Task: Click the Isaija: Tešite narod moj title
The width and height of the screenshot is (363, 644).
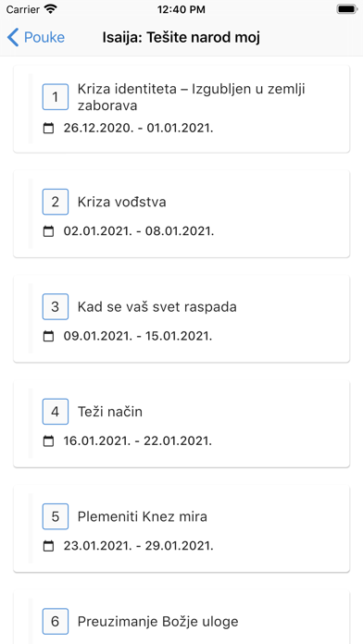Action: 181,38
